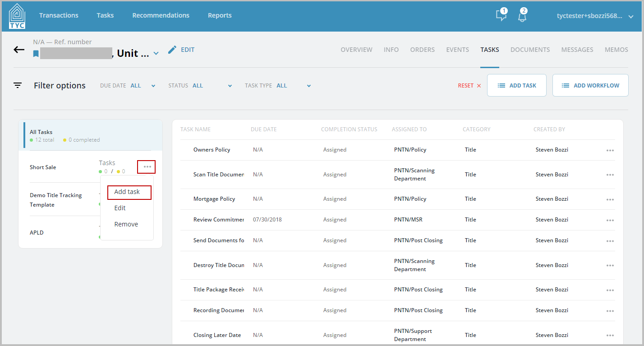Screen dimensions: 644x346
Task: Click the ASSIGNED TO column header
Action: click(409, 129)
